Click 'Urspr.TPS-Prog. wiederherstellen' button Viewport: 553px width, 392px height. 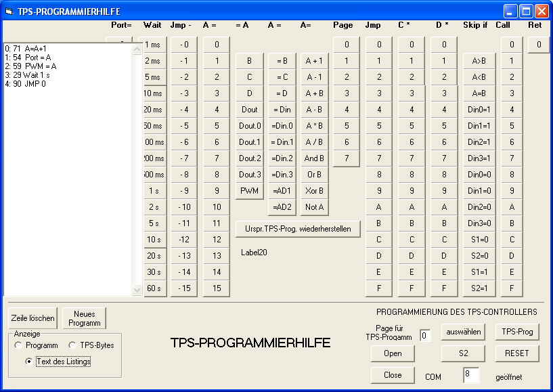pyautogui.click(x=298, y=229)
